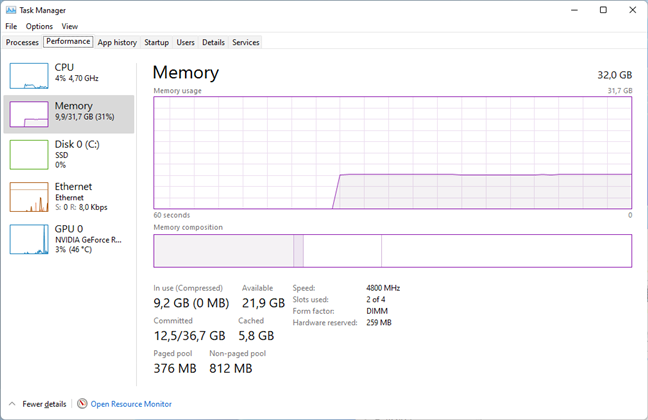Viewport: 648px width, 420px height.
Task: Click the Fewer details text button
Action: (44, 404)
